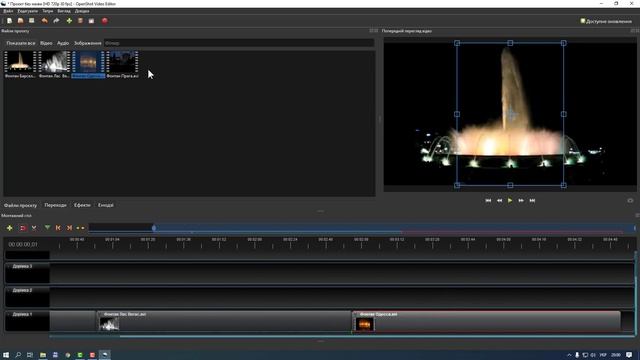
Task: Filter project files by Відео
Action: pyautogui.click(x=46, y=43)
